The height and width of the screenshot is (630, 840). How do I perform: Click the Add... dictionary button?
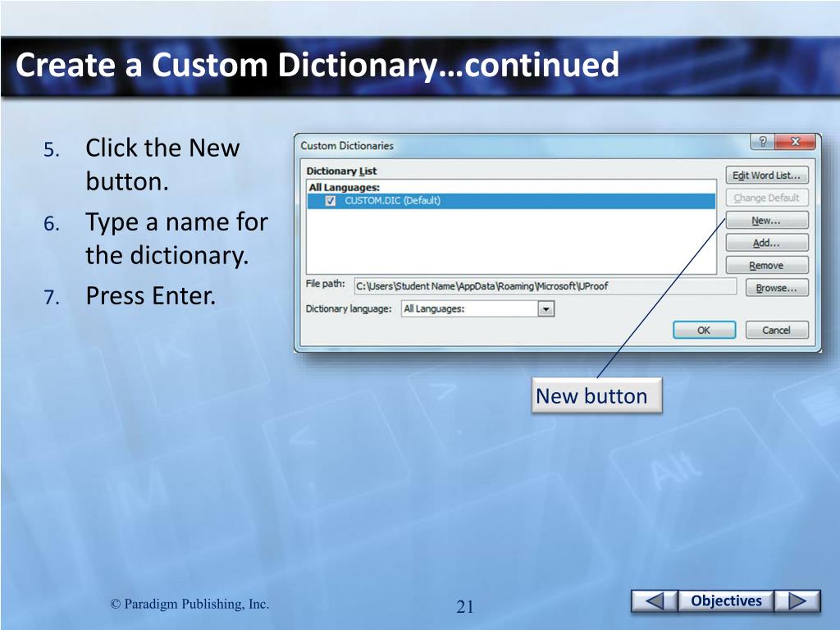point(767,243)
